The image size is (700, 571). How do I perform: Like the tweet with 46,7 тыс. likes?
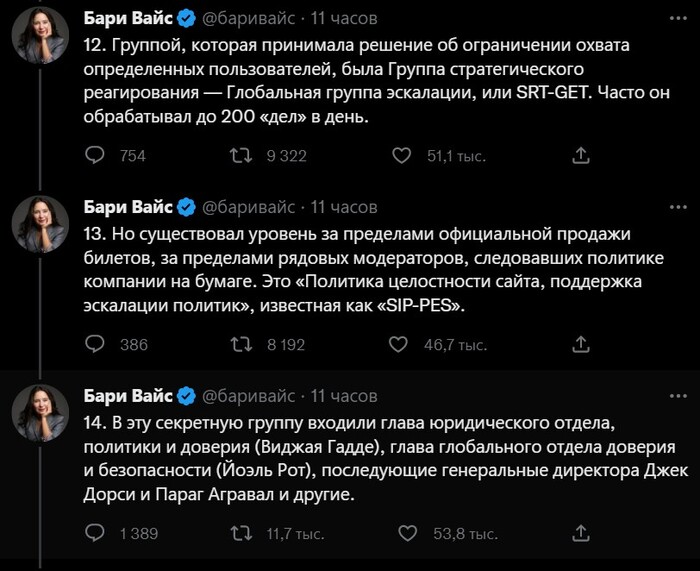(x=402, y=344)
